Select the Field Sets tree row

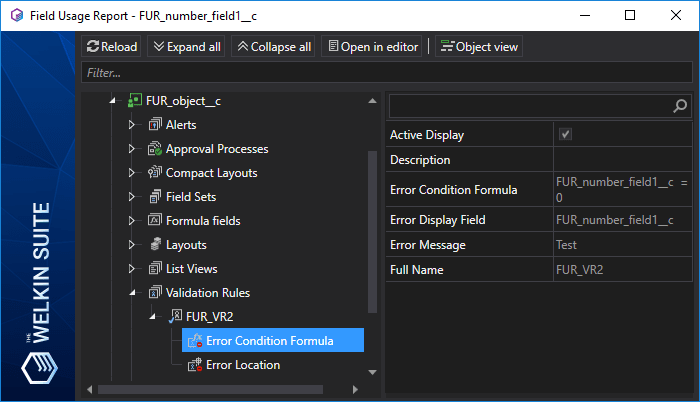click(191, 197)
